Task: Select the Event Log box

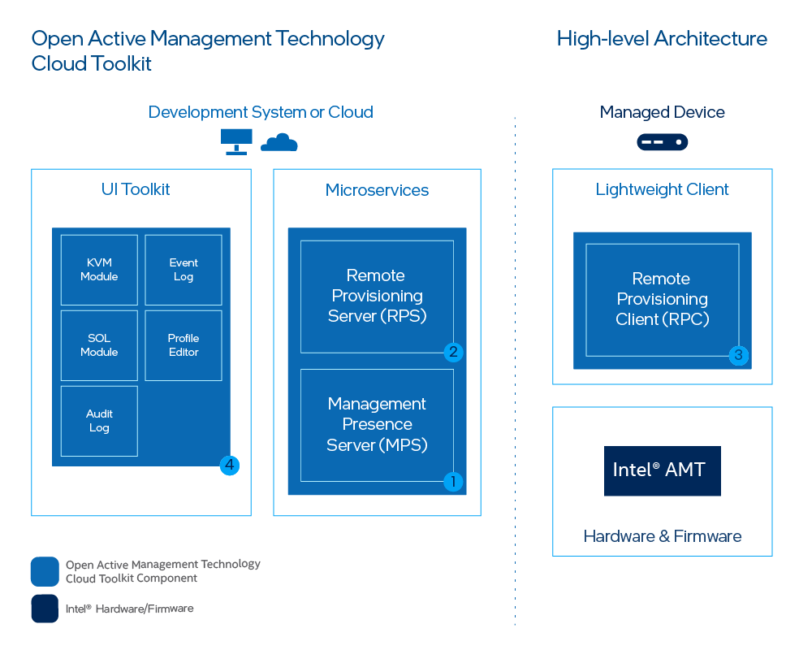Action: (184, 270)
